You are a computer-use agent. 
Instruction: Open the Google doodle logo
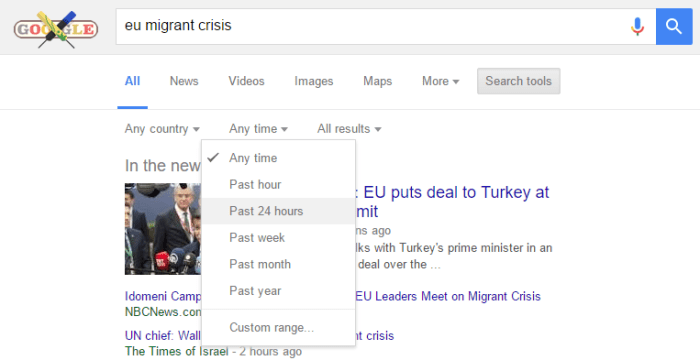click(x=56, y=29)
